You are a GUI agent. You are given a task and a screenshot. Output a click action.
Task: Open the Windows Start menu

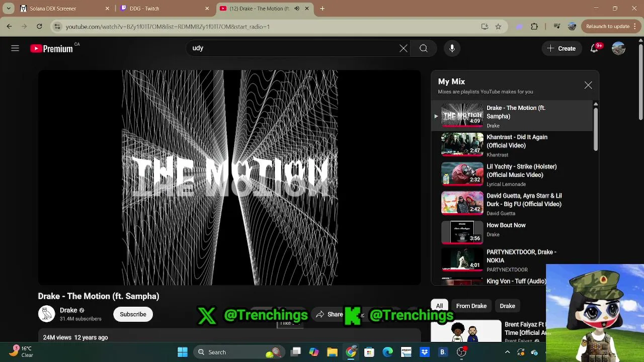(x=183, y=352)
